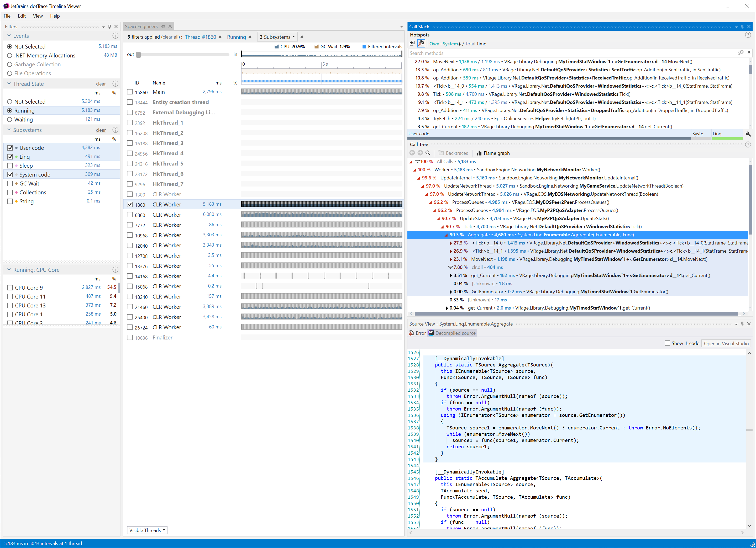Enable the Sleep subsystem checkbox
Screen dimensions: 756x548
pyautogui.click(x=10, y=166)
